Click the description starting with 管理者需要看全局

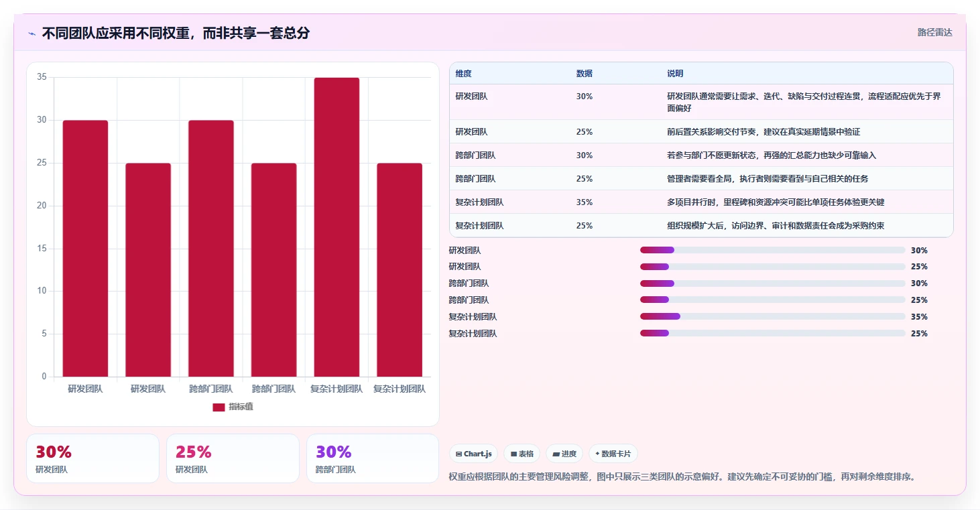click(x=768, y=179)
